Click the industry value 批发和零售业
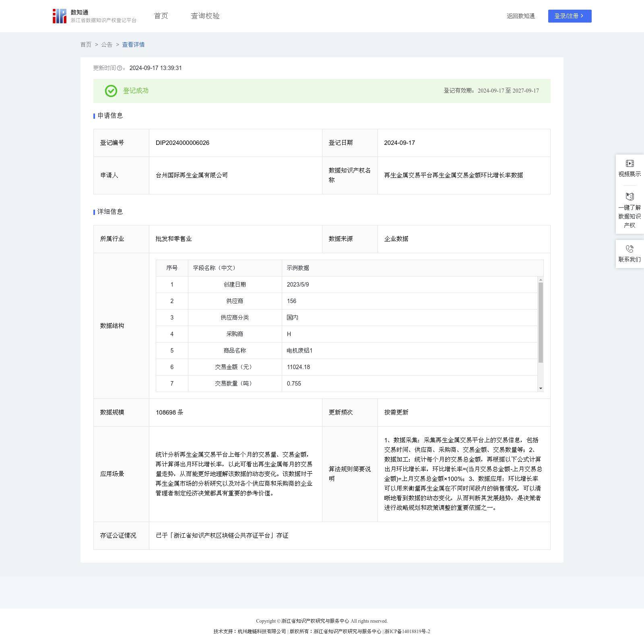Image resolution: width=644 pixels, height=644 pixels. pyautogui.click(x=173, y=239)
